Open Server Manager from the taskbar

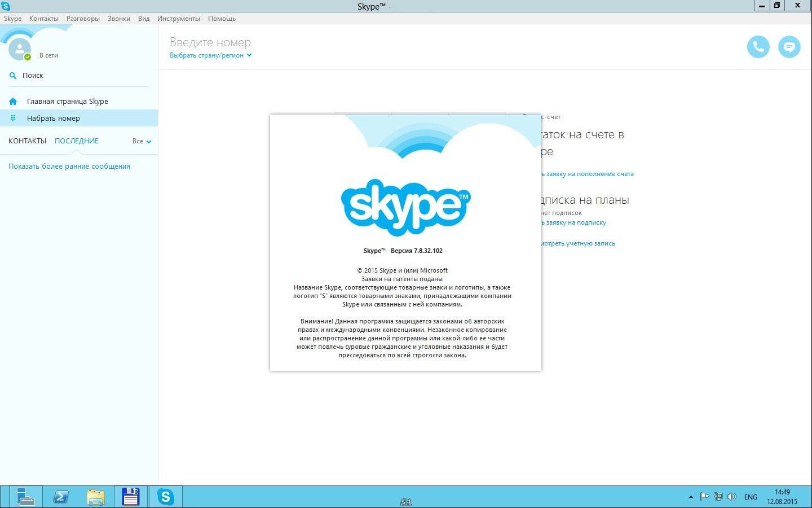(x=25, y=497)
